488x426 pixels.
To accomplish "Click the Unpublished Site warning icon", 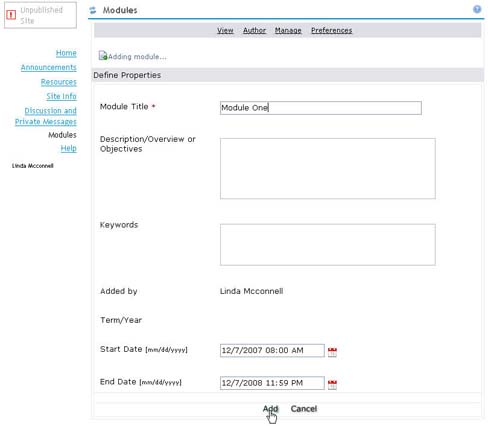I will pyautogui.click(x=11, y=15).
